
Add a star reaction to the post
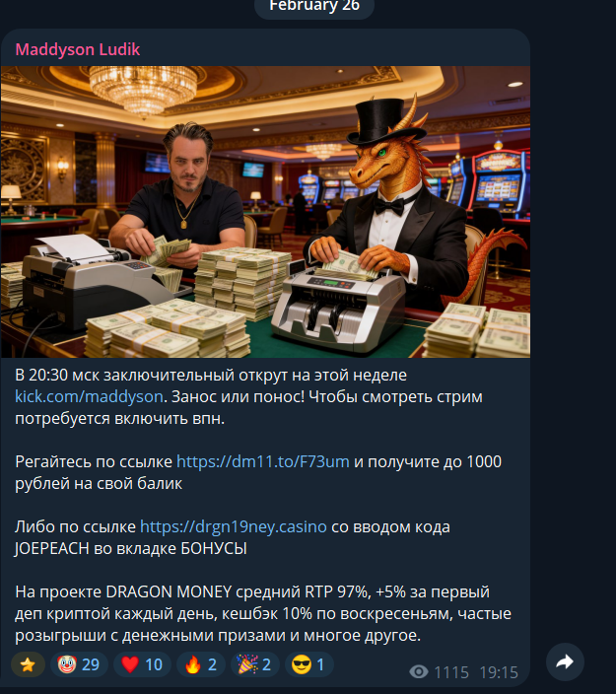[x=28, y=664]
